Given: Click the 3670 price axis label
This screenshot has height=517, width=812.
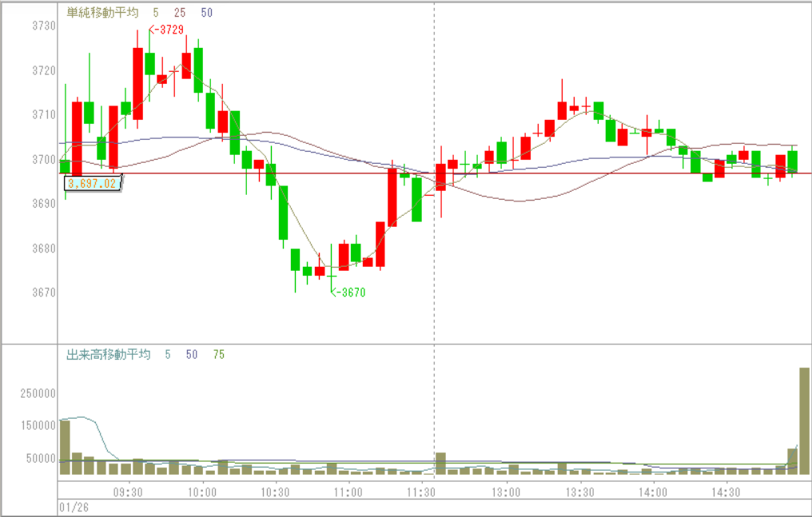Looking at the screenshot, I should click(x=44, y=292).
